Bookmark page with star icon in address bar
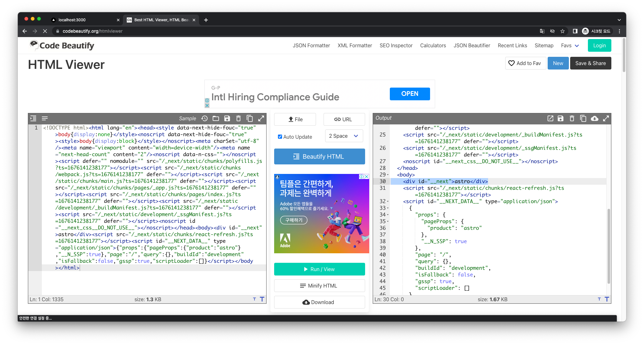 tap(563, 31)
